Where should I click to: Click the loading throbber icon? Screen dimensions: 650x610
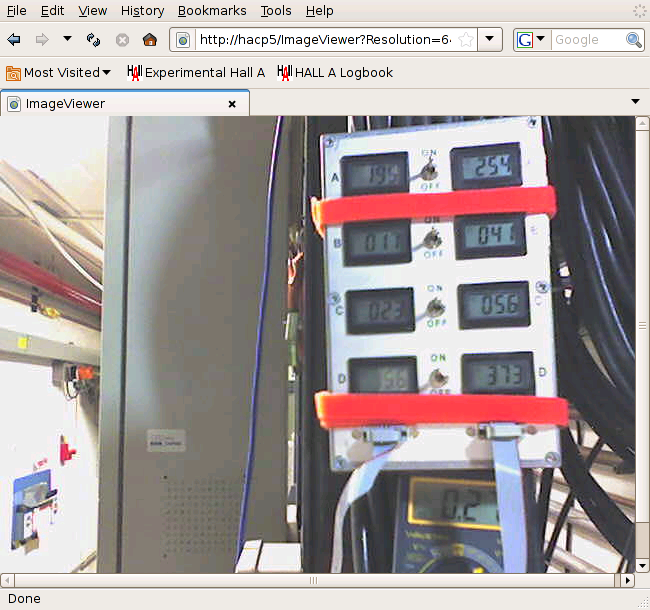coord(639,11)
